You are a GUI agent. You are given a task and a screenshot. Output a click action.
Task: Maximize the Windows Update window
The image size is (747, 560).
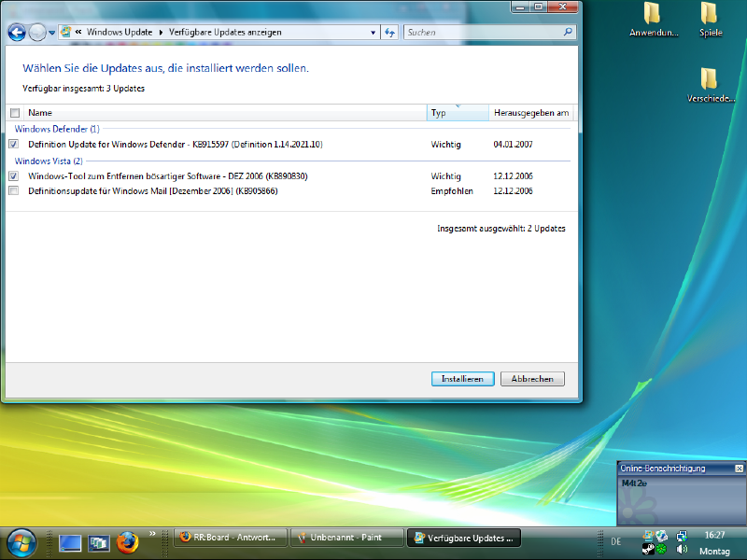click(539, 7)
